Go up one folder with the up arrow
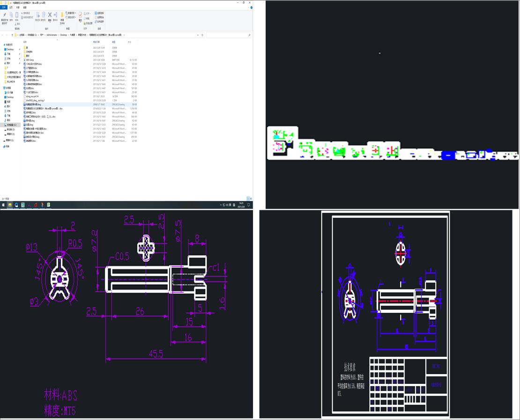520x420 pixels. tap(13, 35)
